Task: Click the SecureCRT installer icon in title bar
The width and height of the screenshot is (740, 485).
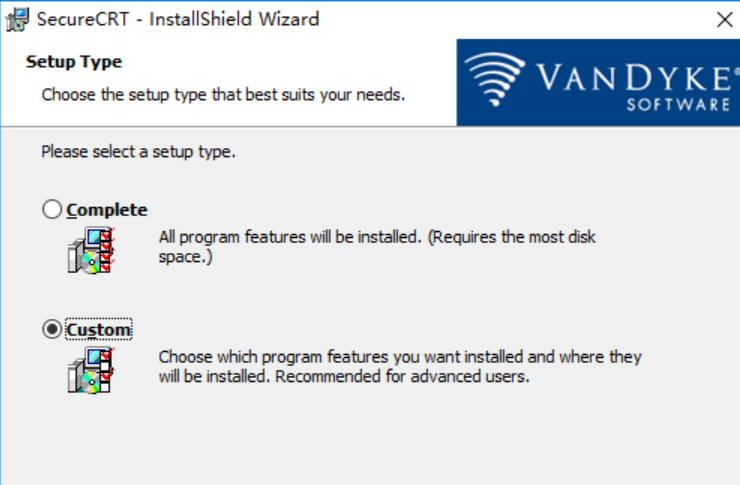Action: point(18,20)
